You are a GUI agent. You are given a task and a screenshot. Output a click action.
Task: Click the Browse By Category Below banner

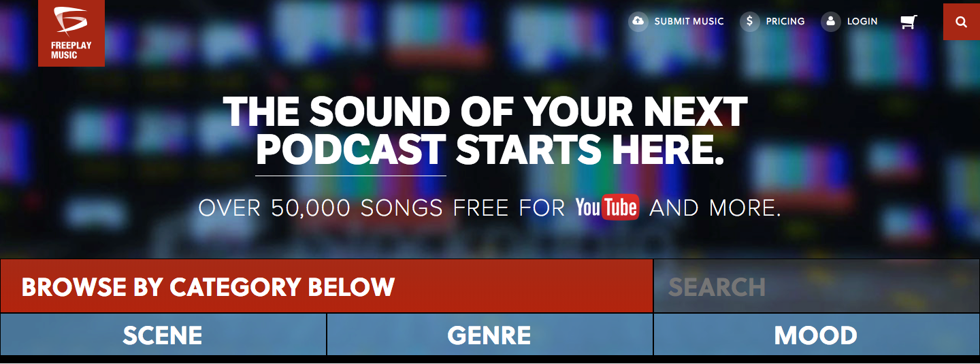(327, 286)
